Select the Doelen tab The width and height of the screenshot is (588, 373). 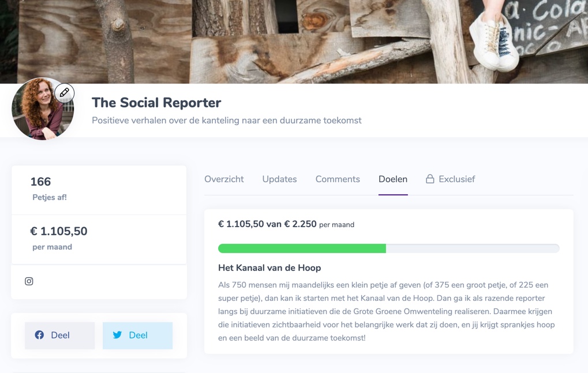[393, 179]
